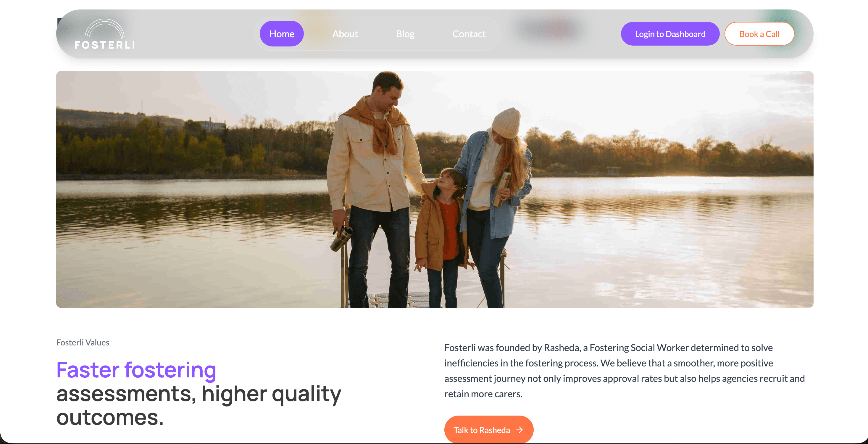Click the Fosterli arch logo icon

105,28
